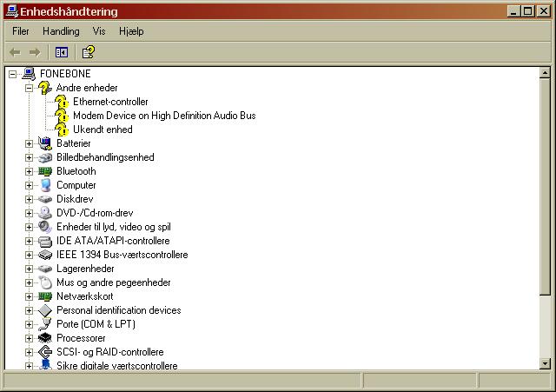Click the Back arrow toolbar icon
The width and height of the screenshot is (556, 392).
(15, 52)
